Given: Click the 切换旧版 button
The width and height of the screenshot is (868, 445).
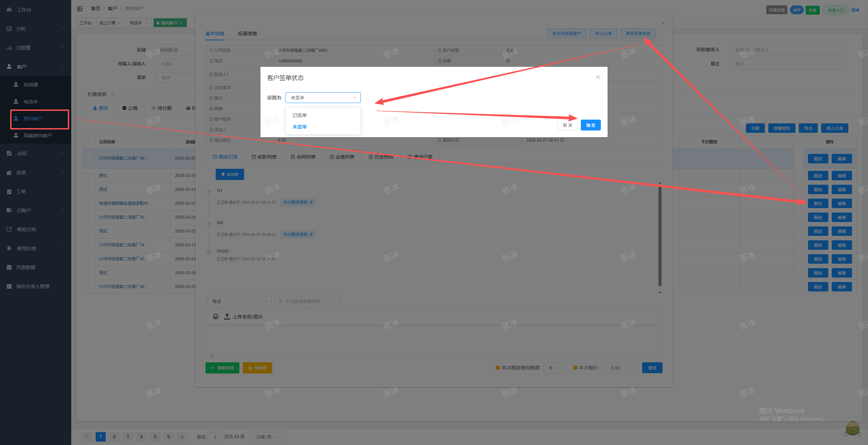Looking at the screenshot, I should [777, 10].
